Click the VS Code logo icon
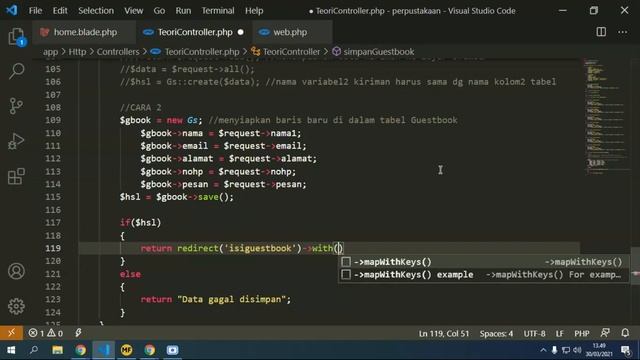 point(11,10)
